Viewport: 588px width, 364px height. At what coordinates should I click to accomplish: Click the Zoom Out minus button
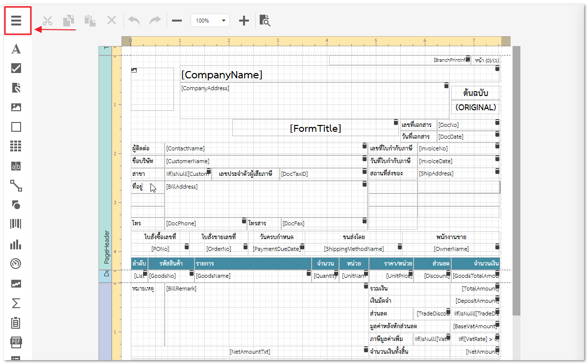(177, 21)
